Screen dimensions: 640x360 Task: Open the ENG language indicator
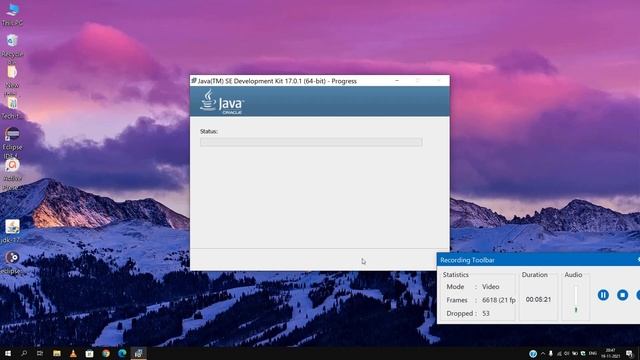[593, 353]
